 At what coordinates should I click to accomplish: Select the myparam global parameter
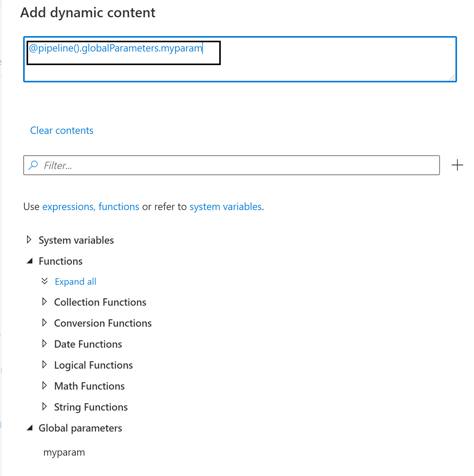coord(64,452)
